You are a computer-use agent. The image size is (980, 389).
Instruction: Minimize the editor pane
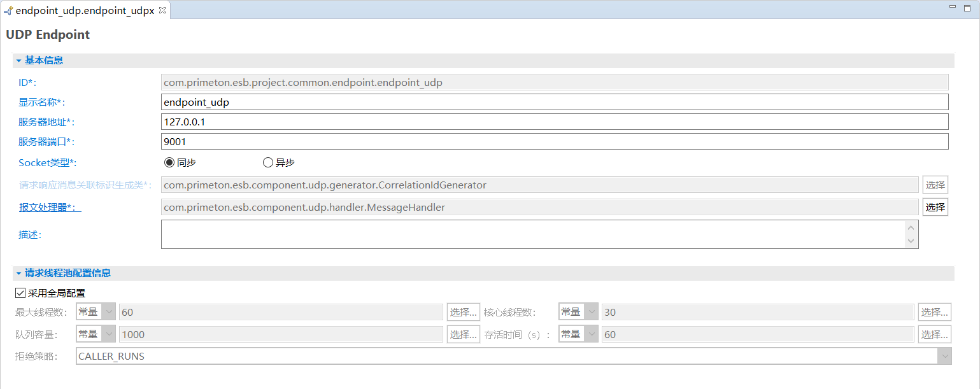[x=953, y=7]
